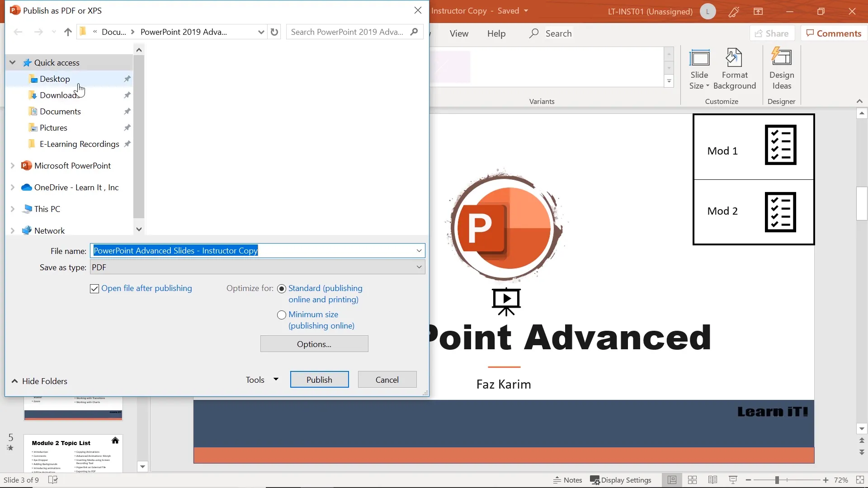Image resolution: width=868 pixels, height=488 pixels.
Task: Toggle Open file after publishing checkbox
Action: (x=94, y=289)
